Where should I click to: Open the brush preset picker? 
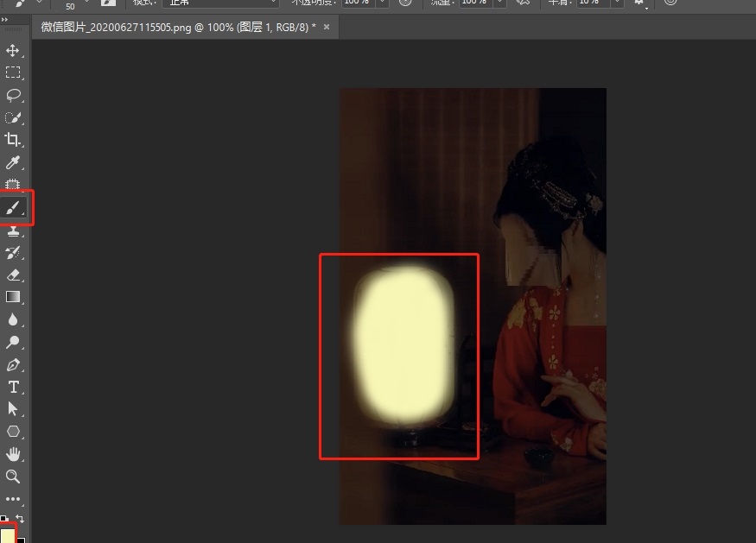click(26, 3)
